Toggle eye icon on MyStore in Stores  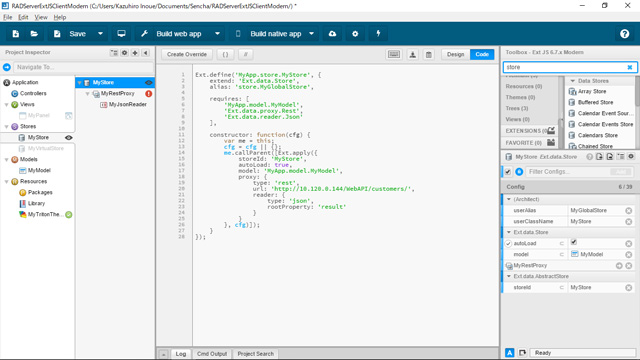point(69,138)
